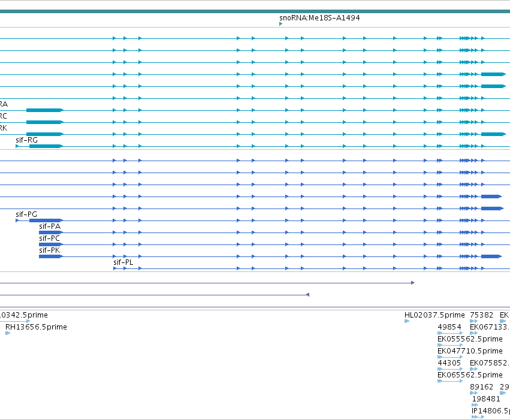510x420 pixels.
Task: Select the alignment glyph beneath 44305
Action: pyautogui.click(x=450, y=369)
